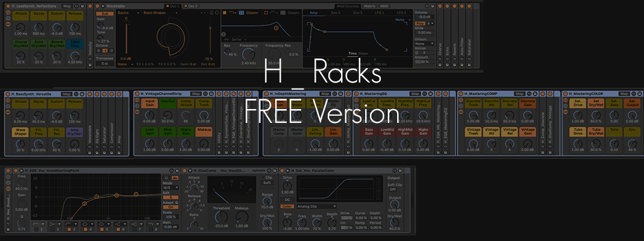Open the Matrix tab
The height and width of the screenshot is (241, 644).
click(x=369, y=6)
